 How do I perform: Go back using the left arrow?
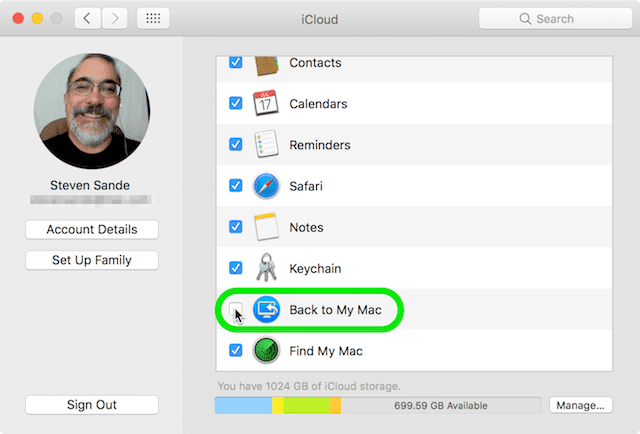click(88, 19)
